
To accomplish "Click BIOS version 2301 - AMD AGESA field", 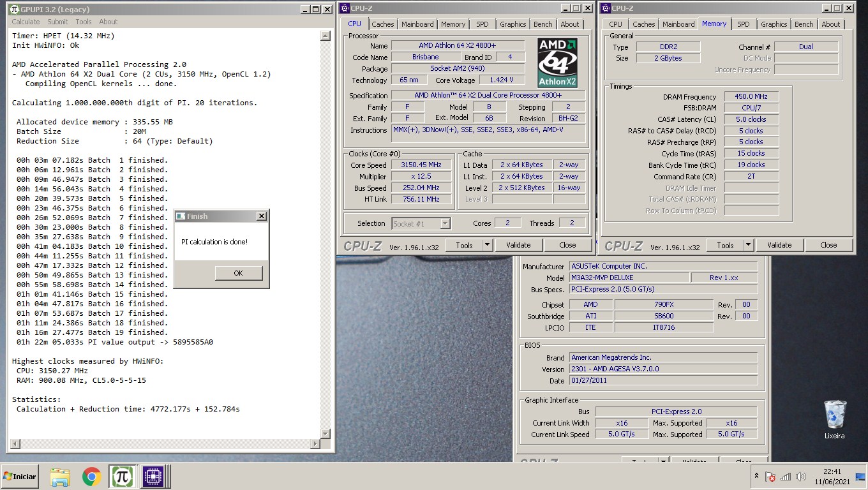I will 663,369.
